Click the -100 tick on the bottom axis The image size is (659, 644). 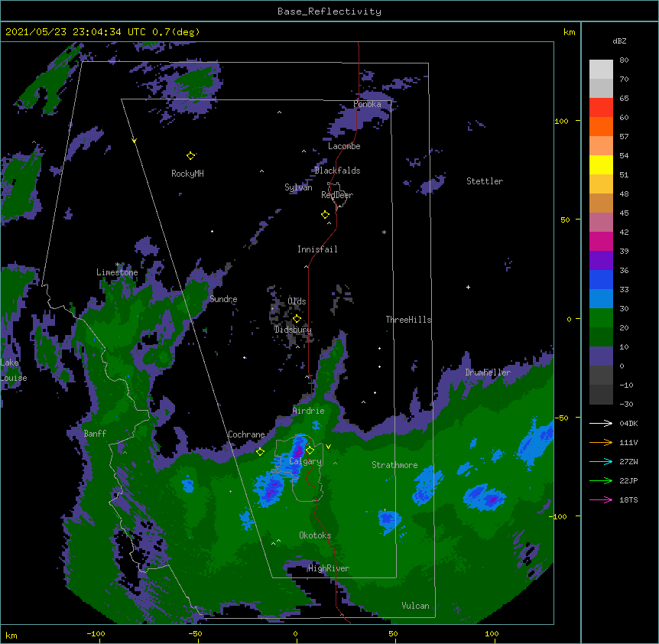(96, 634)
